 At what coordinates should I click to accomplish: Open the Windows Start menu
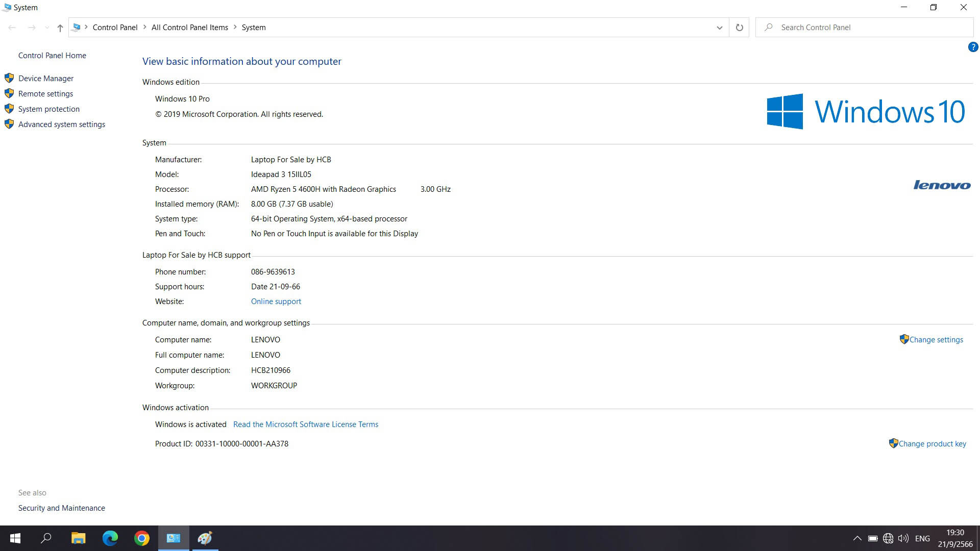(15, 538)
